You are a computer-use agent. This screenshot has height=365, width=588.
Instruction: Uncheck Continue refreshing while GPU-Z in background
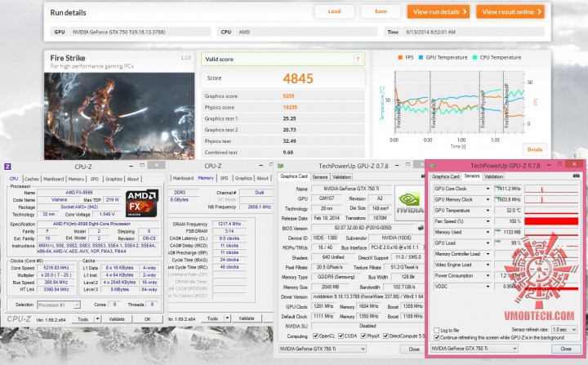coord(436,337)
